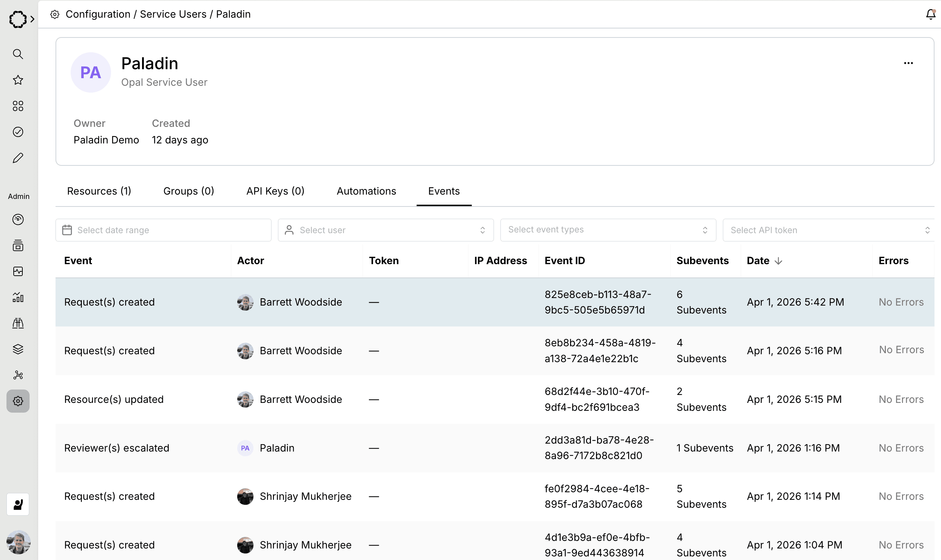This screenshot has width=941, height=560.
Task: Open Paladin's three-dot more options menu
Action: coord(908,63)
